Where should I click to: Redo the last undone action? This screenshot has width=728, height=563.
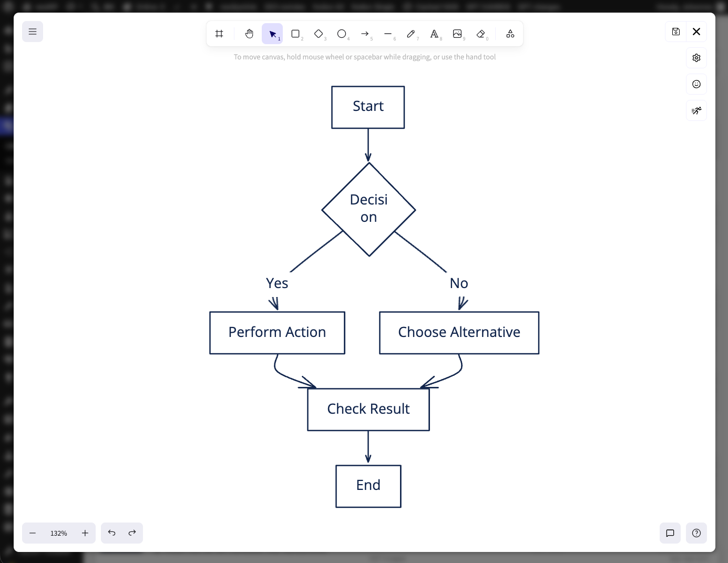pyautogui.click(x=132, y=533)
